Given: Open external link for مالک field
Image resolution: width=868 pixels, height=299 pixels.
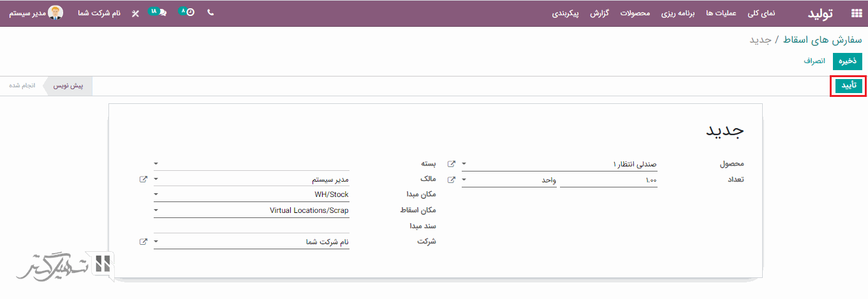Looking at the screenshot, I should [x=143, y=180].
